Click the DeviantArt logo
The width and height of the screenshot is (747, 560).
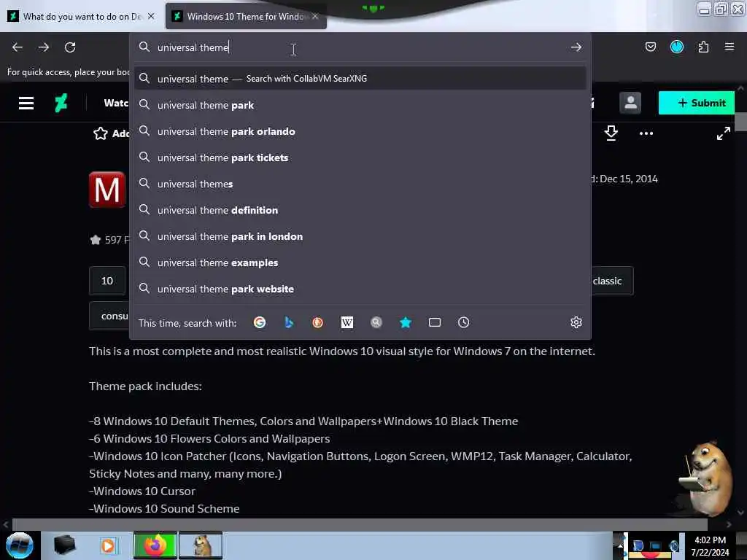tap(61, 103)
